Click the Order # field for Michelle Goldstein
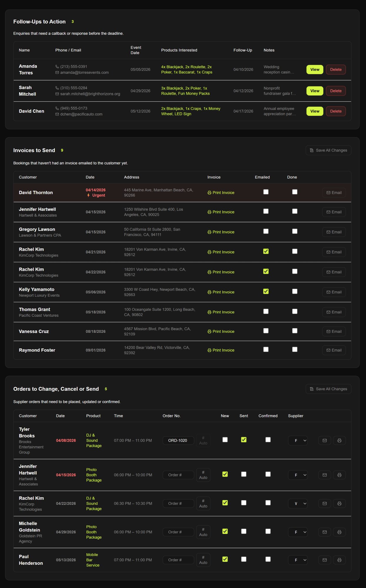Image resolution: width=366 pixels, height=588 pixels. pos(178,532)
